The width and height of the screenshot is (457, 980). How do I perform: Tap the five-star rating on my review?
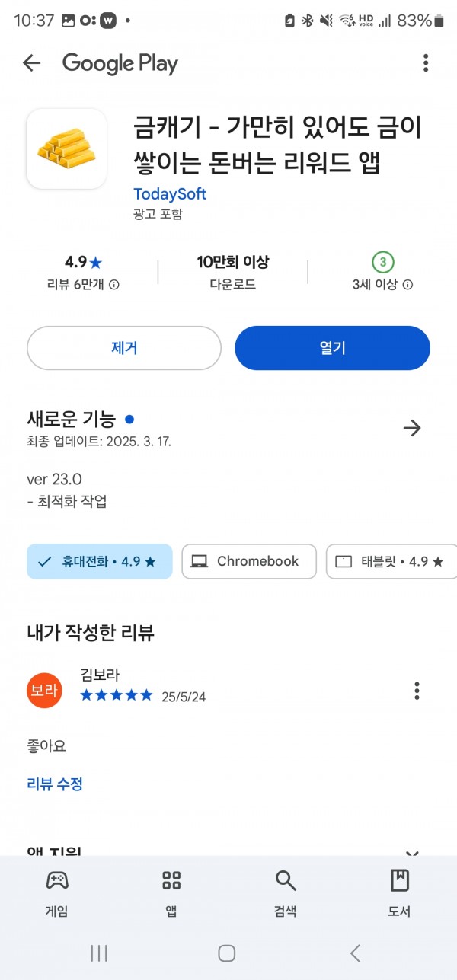(x=117, y=695)
